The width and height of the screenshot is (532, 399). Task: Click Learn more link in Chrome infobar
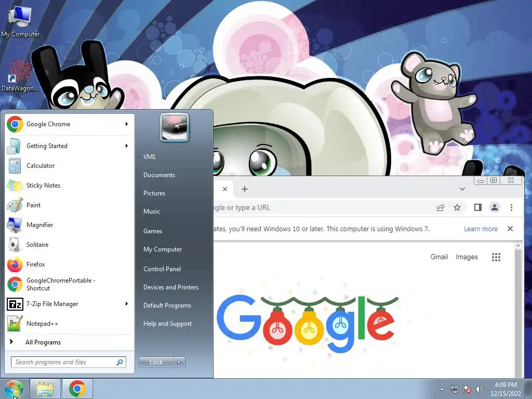pos(481,229)
